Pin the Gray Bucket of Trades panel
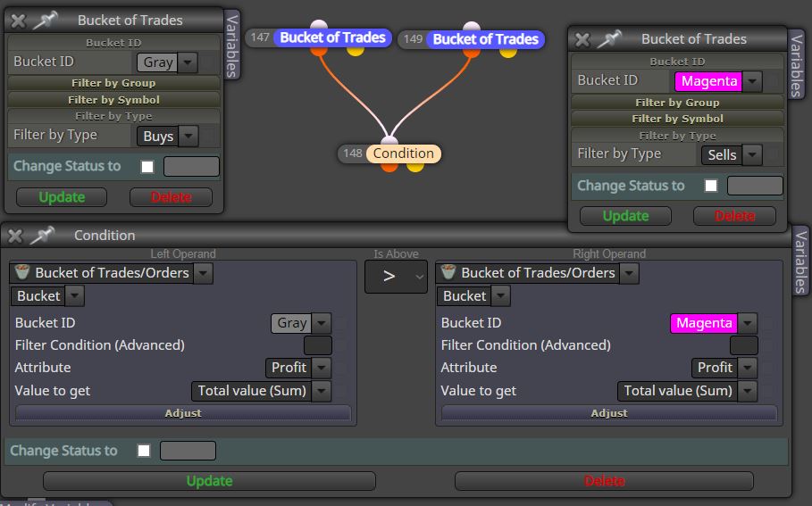This screenshot has height=506, width=812. pos(45,21)
